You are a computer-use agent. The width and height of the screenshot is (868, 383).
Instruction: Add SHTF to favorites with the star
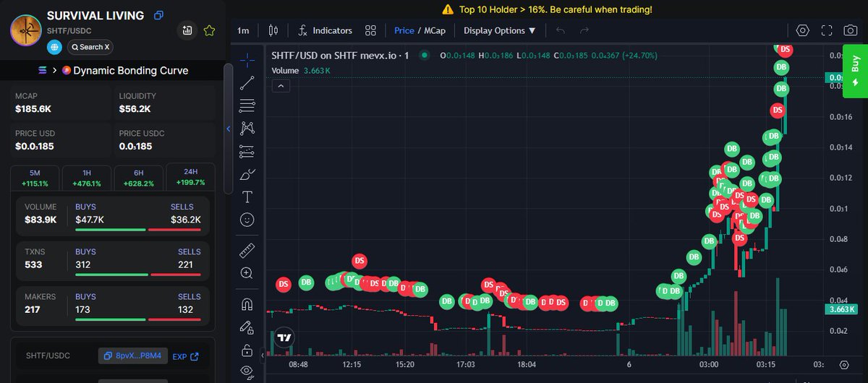pos(209,30)
